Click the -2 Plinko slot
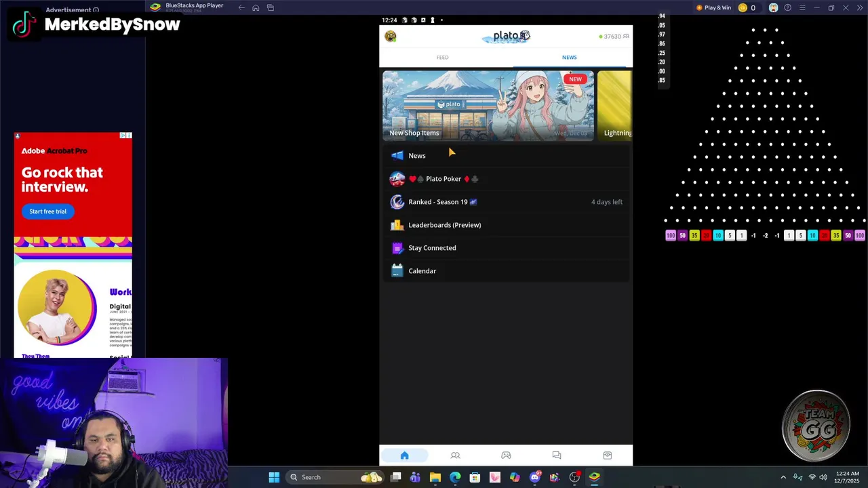 pos(766,235)
